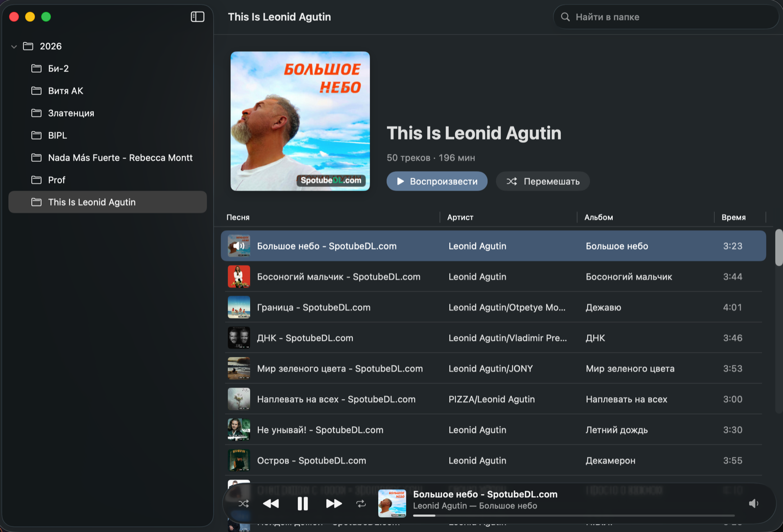Image resolution: width=783 pixels, height=532 pixels.
Task: Sort by Время column header
Action: [734, 217]
